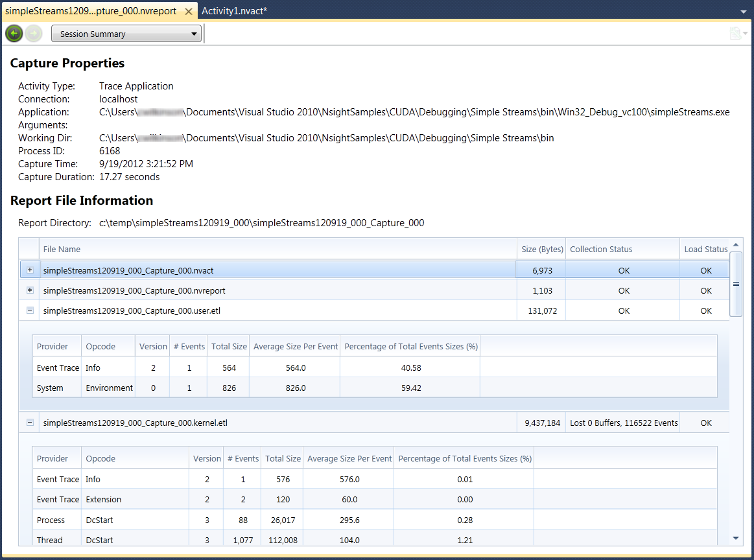This screenshot has height=560, width=754.
Task: Open the tab list dropdown arrow
Action: click(743, 12)
